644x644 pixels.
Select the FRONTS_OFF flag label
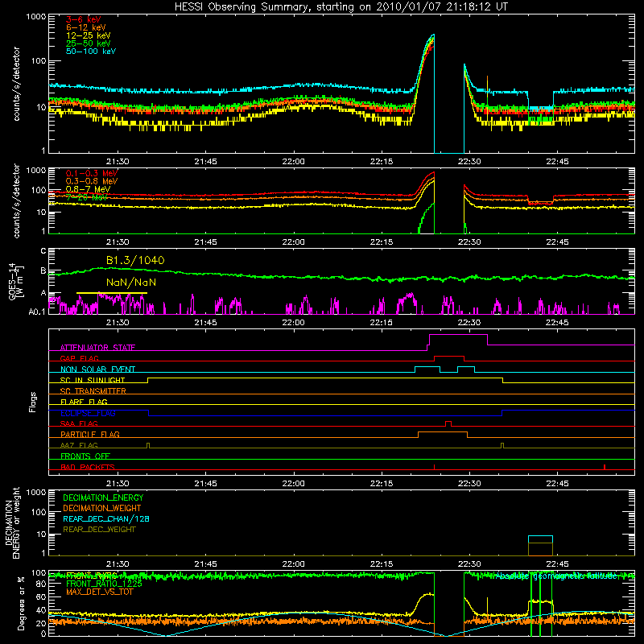tap(85, 456)
